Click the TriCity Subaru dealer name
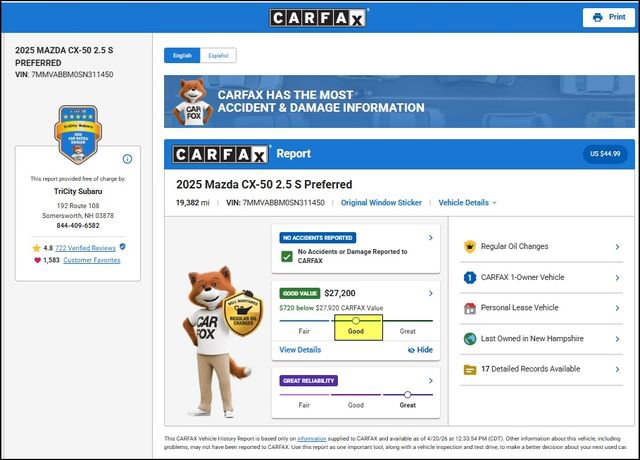 tap(78, 191)
